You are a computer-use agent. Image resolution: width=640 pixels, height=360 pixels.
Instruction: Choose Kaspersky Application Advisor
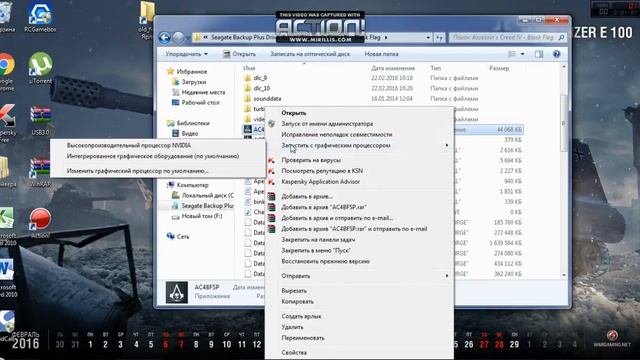click(x=320, y=182)
